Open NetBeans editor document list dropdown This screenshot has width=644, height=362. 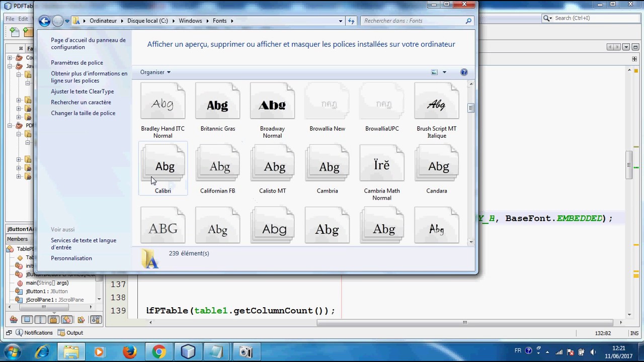point(626,47)
